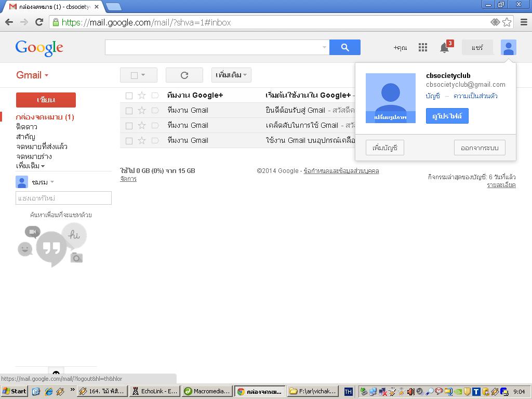
Task: Open รายละเอียด account activity link
Action: point(501,185)
